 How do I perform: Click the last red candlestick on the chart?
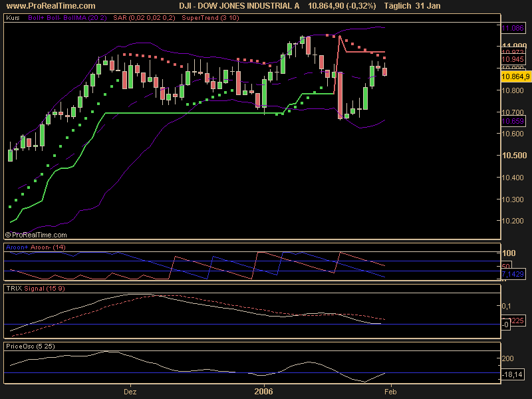[x=385, y=72]
